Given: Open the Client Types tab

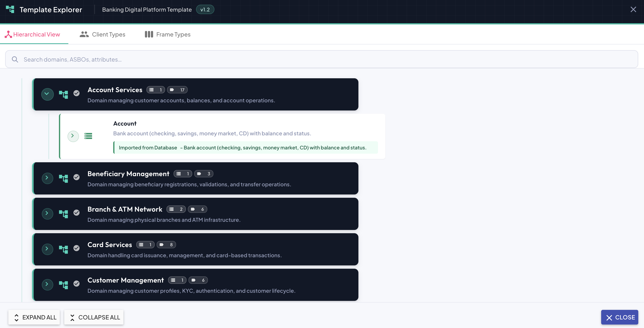Looking at the screenshot, I should [102, 34].
